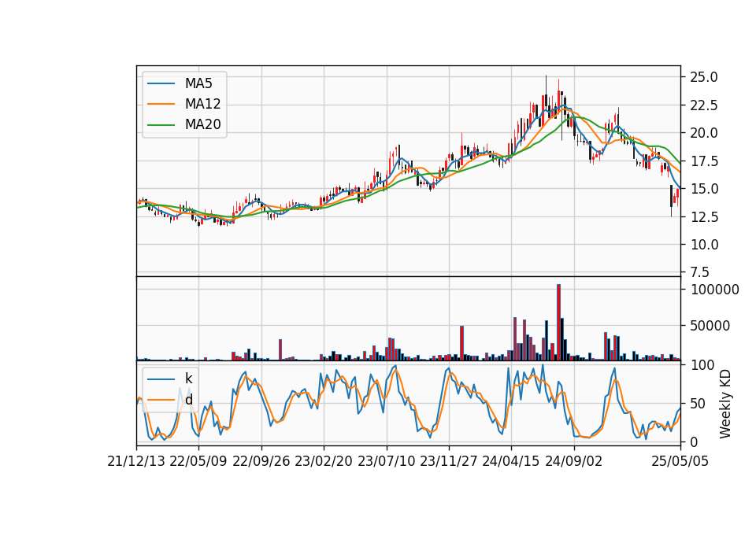This screenshot has height=543, width=756.
Task: Click the 23/07/10 date tick label
Action: [386, 462]
